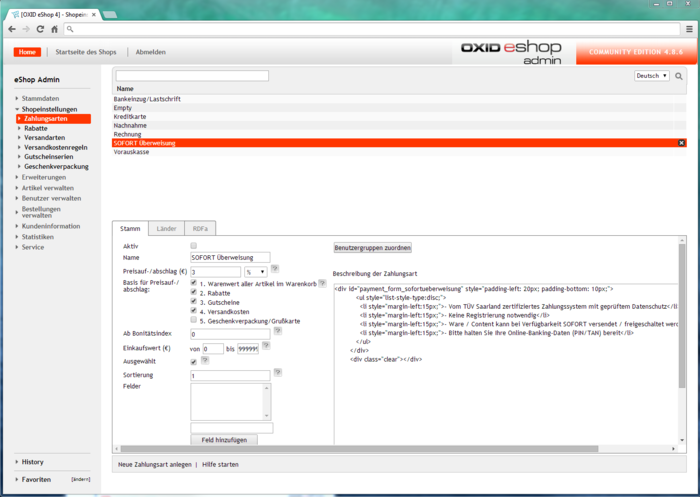Viewport: 700px width, 497px height.
Task: Open Rabatte in the sidebar
Action: click(36, 129)
